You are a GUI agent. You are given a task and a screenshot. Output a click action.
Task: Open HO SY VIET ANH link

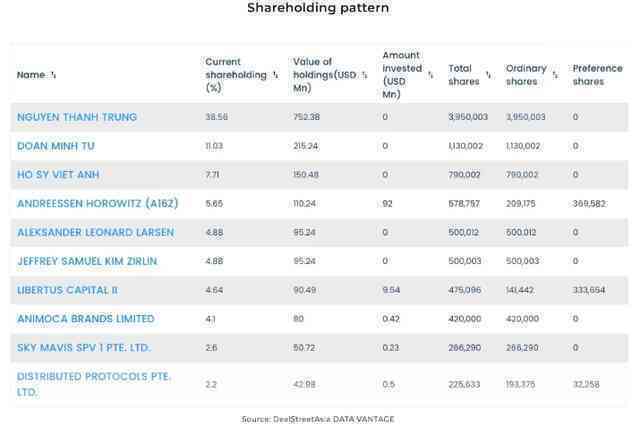(58, 175)
